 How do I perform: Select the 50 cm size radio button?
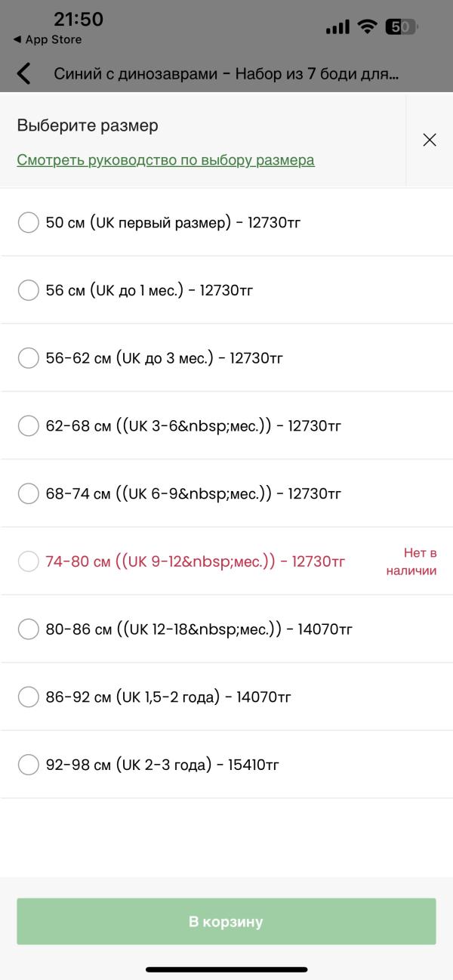pos(28,223)
